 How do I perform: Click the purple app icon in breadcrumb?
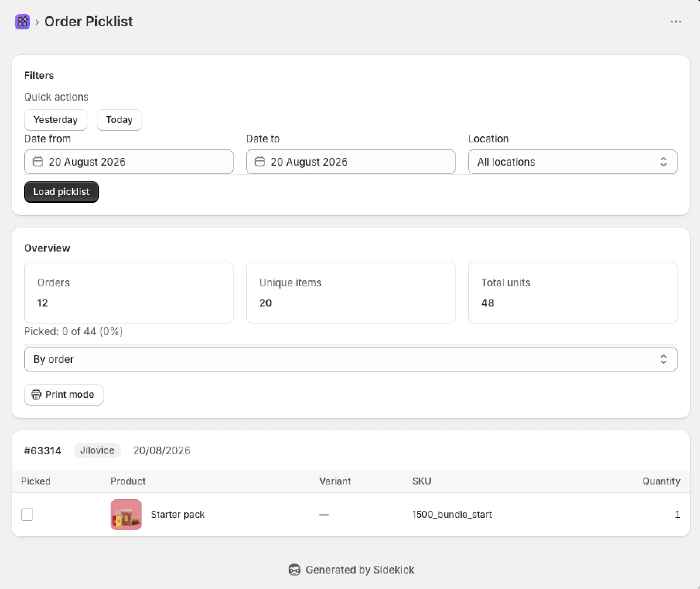point(22,22)
